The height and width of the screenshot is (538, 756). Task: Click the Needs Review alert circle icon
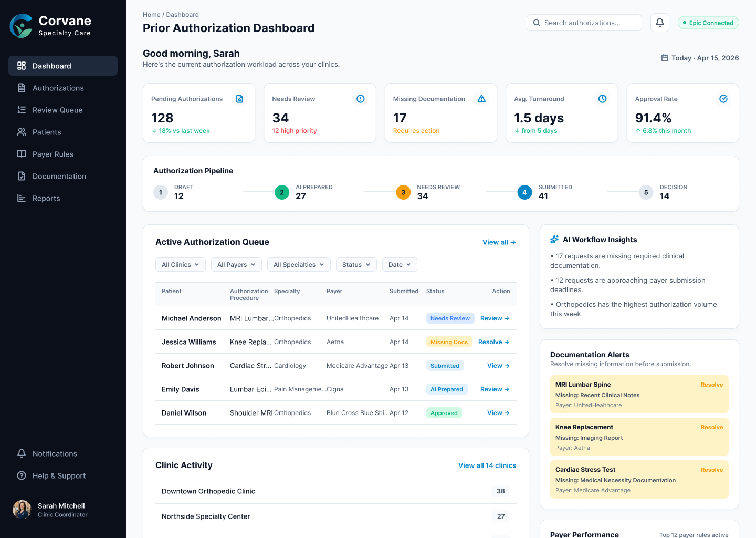pyautogui.click(x=361, y=99)
